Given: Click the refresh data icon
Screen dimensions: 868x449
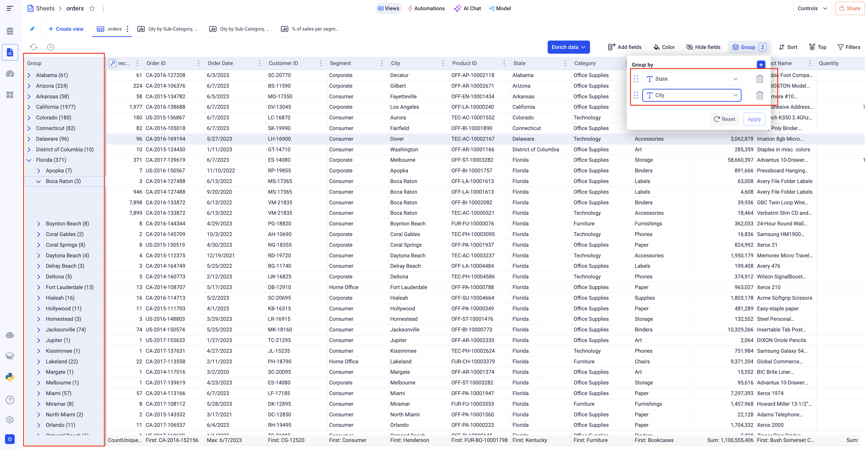Looking at the screenshot, I should coord(34,47).
